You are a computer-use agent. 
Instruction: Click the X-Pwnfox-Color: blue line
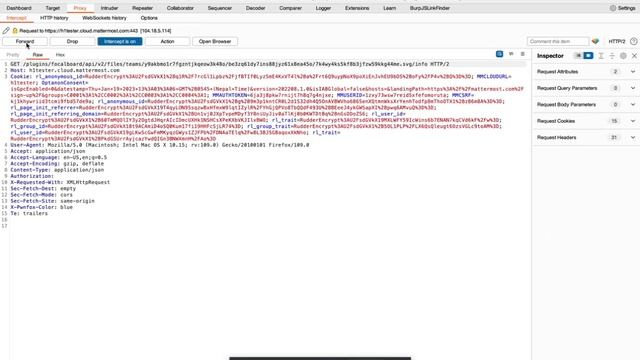pyautogui.click(x=41, y=207)
